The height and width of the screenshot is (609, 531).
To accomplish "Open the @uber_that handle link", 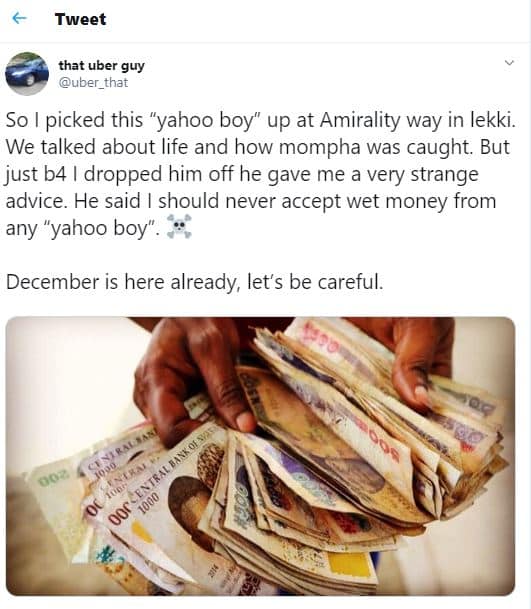I will [93, 82].
